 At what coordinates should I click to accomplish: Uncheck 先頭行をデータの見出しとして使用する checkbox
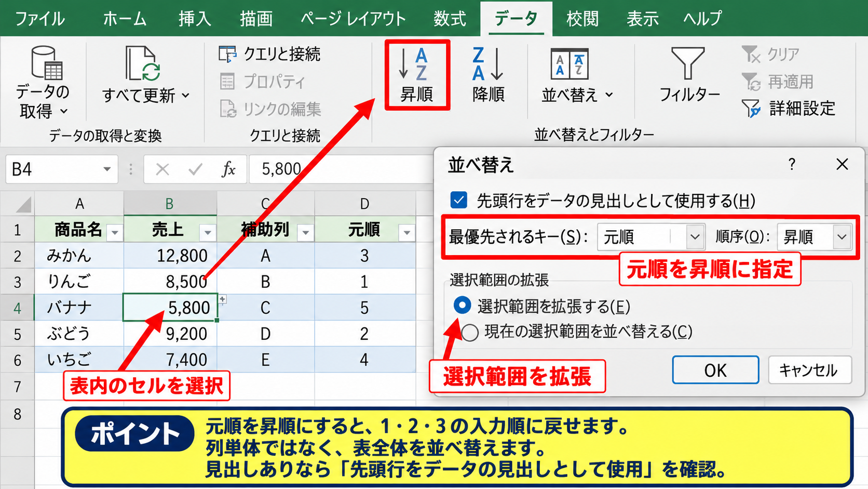click(x=459, y=200)
